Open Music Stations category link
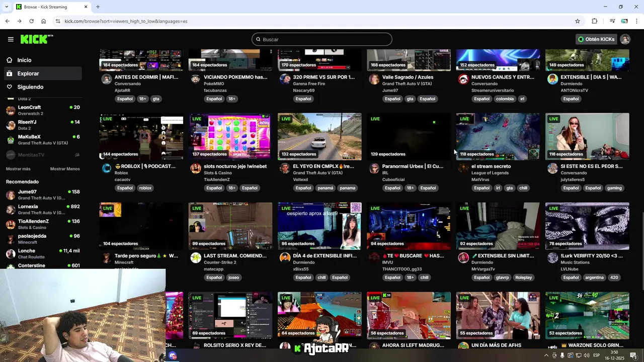The image size is (644, 362). click(x=576, y=262)
